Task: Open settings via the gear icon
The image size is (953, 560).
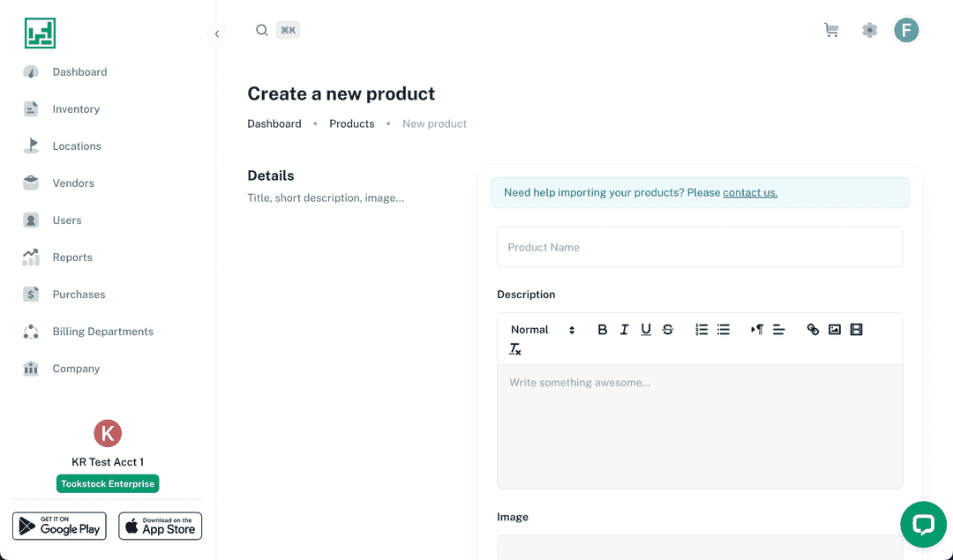Action: point(869,29)
